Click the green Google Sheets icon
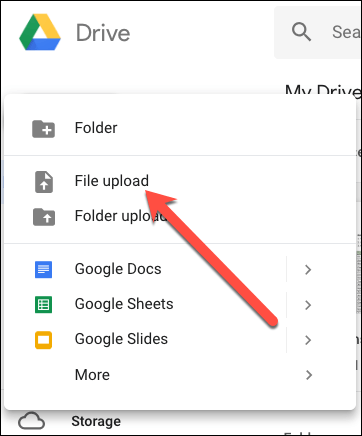This screenshot has height=436, width=362. (44, 304)
